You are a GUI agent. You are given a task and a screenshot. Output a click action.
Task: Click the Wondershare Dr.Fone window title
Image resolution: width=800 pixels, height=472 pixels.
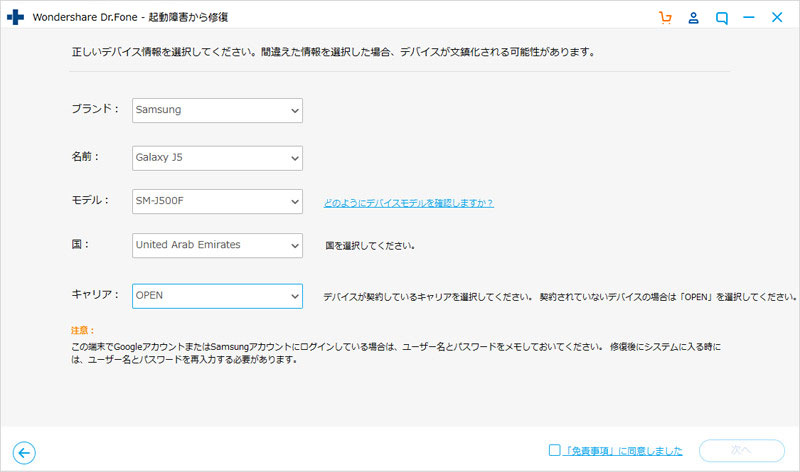click(x=130, y=17)
